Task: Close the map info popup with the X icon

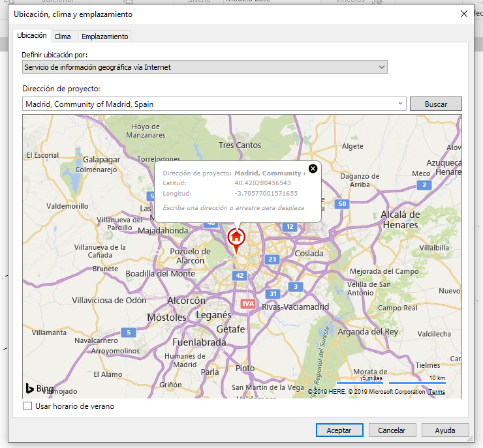Action: coord(313,169)
